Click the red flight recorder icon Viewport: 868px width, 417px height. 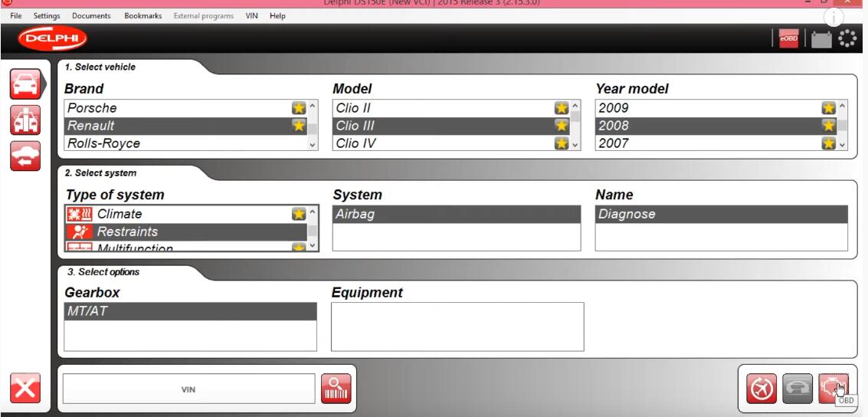pos(761,389)
